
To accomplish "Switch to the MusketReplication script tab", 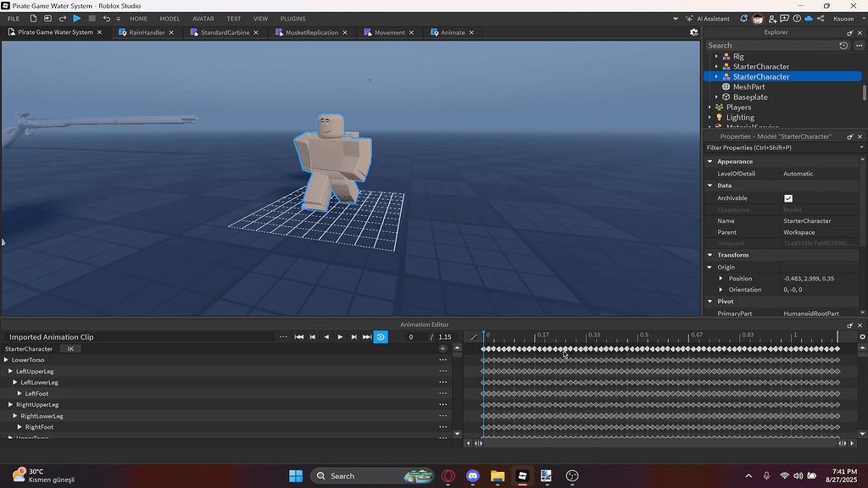I will 312,32.
